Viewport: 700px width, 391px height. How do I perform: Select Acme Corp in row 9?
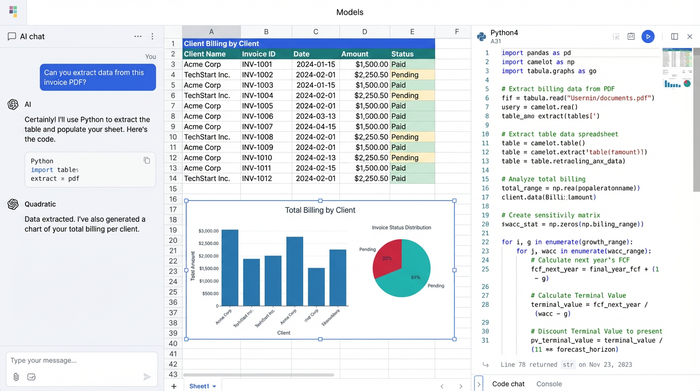(211, 127)
